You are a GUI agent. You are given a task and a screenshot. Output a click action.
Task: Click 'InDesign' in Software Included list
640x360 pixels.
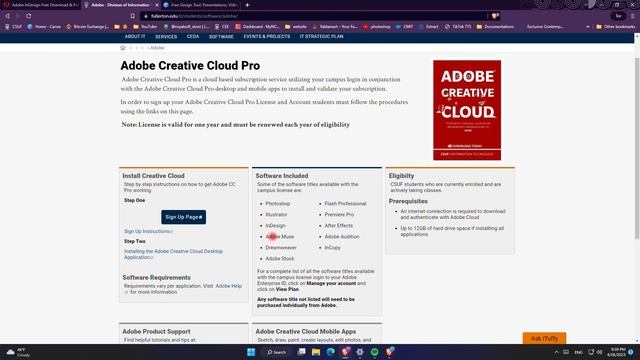276,226
